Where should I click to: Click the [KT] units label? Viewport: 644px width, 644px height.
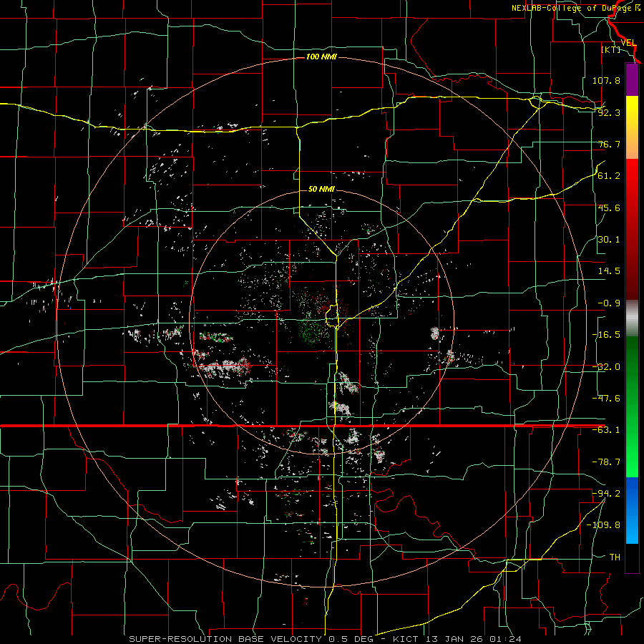click(611, 49)
